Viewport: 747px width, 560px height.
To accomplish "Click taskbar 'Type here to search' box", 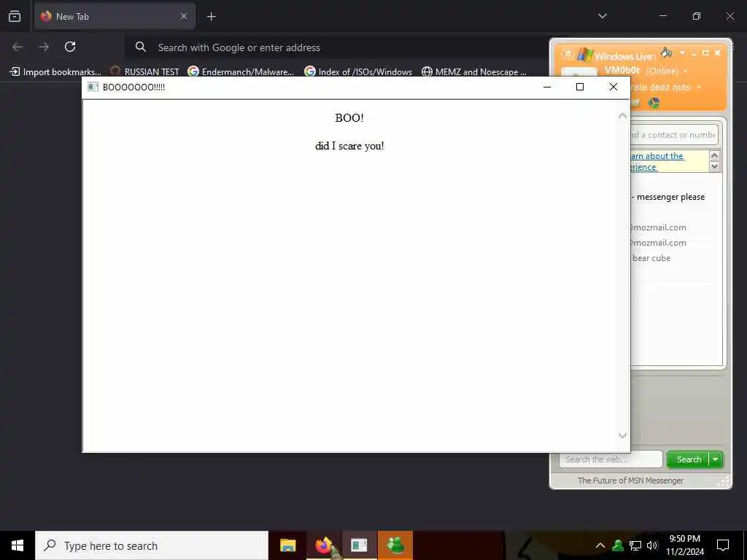I will point(152,545).
